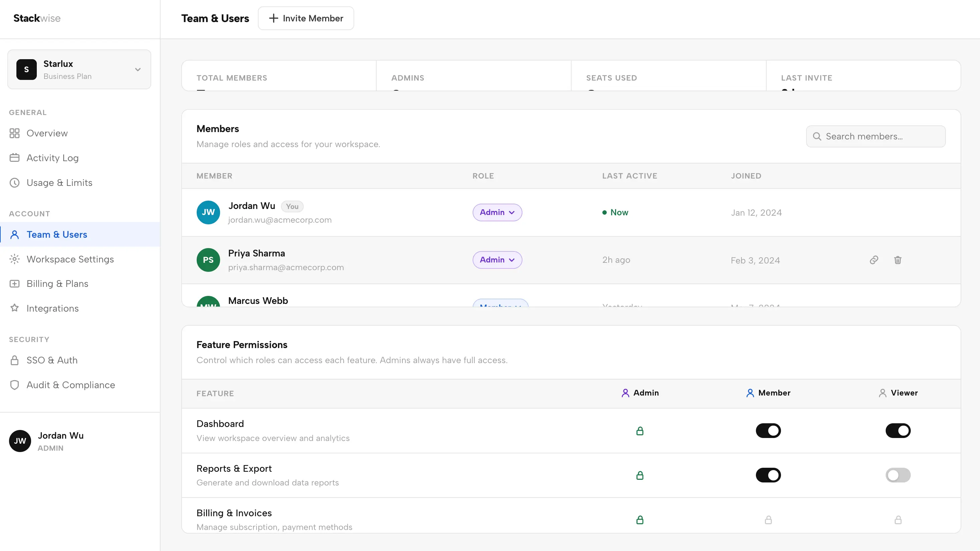Image resolution: width=980 pixels, height=551 pixels.
Task: Click the Member column person icon
Action: (x=750, y=393)
